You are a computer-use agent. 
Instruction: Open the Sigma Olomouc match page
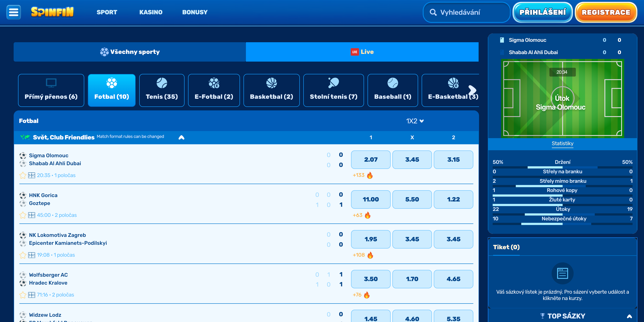pos(49,156)
